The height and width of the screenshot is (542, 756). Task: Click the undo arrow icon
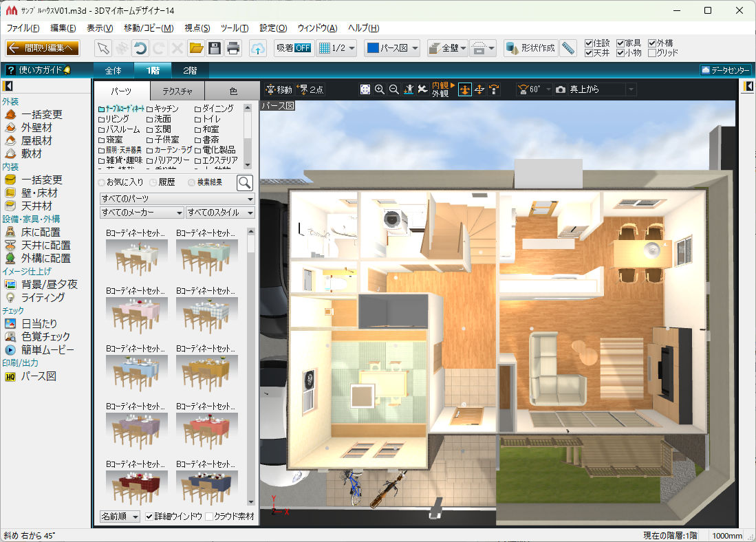point(140,48)
